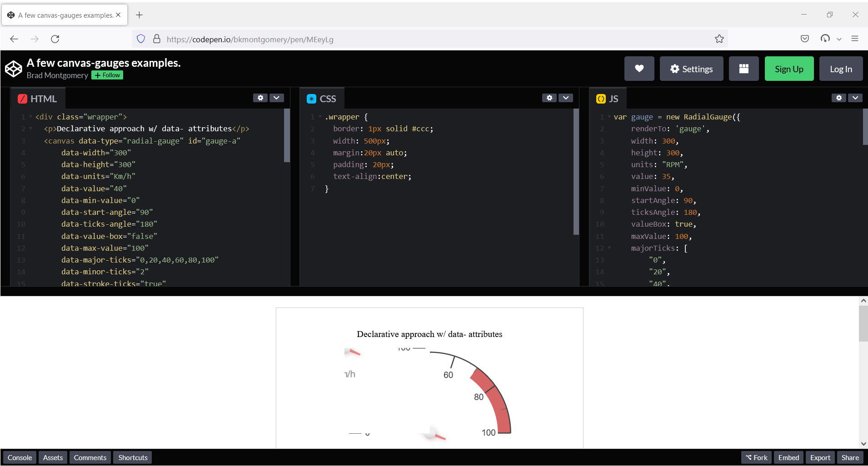This screenshot has width=868, height=466.
Task: Bookmark the page with the star icon
Action: [719, 39]
